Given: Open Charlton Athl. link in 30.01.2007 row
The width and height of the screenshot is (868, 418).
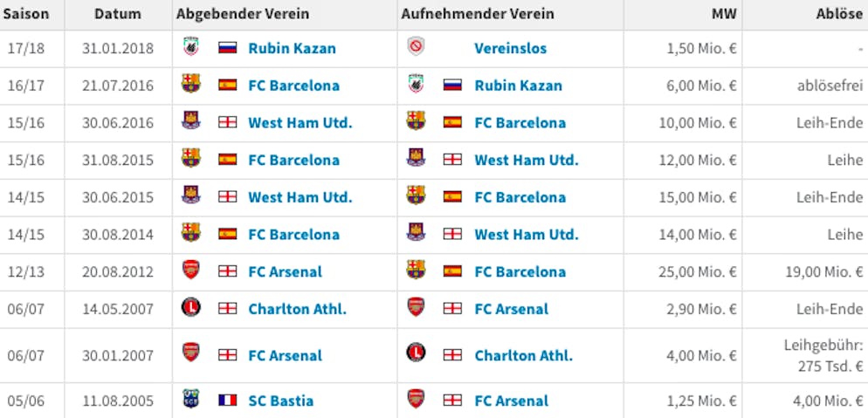Looking at the screenshot, I should (x=523, y=355).
